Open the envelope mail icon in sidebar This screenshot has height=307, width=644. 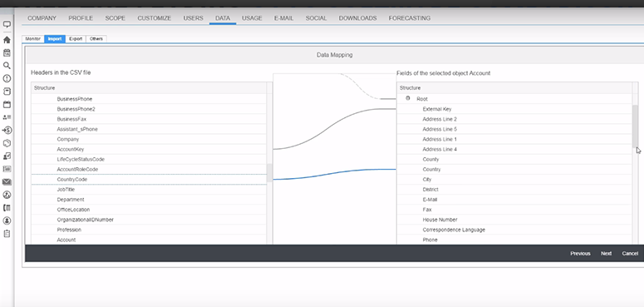(x=7, y=181)
